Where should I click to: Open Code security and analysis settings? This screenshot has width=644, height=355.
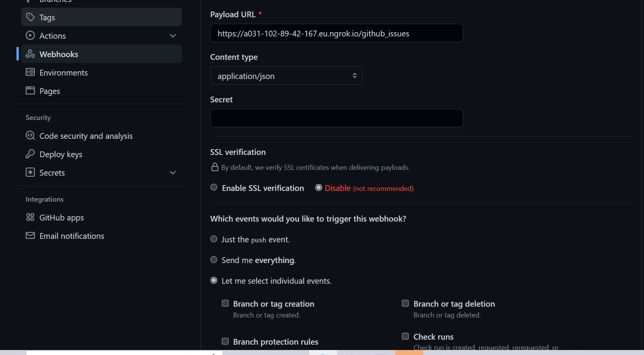pyautogui.click(x=86, y=135)
